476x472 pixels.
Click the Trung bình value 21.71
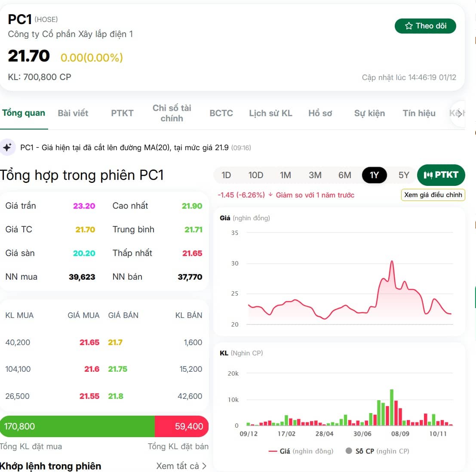193,230
